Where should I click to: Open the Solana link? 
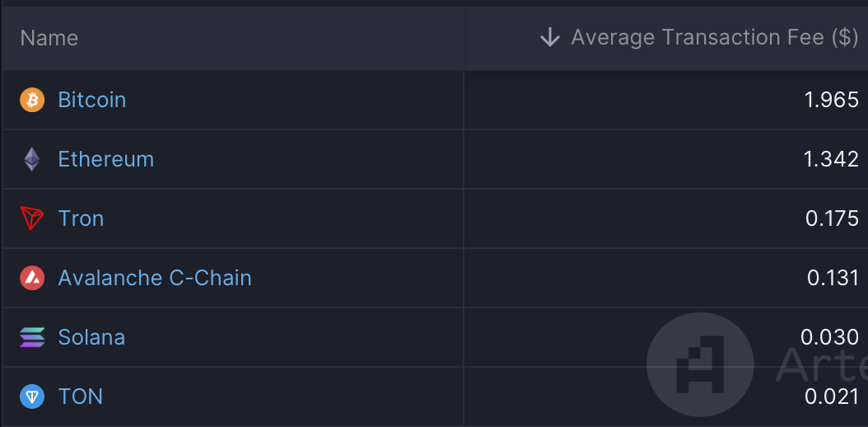tap(91, 337)
